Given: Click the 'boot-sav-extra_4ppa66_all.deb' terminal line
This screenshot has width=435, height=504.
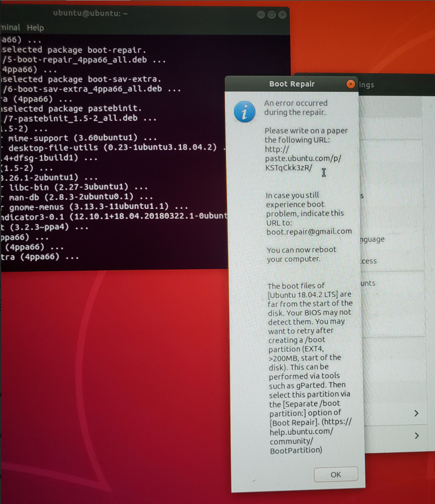Looking at the screenshot, I should pos(91,89).
